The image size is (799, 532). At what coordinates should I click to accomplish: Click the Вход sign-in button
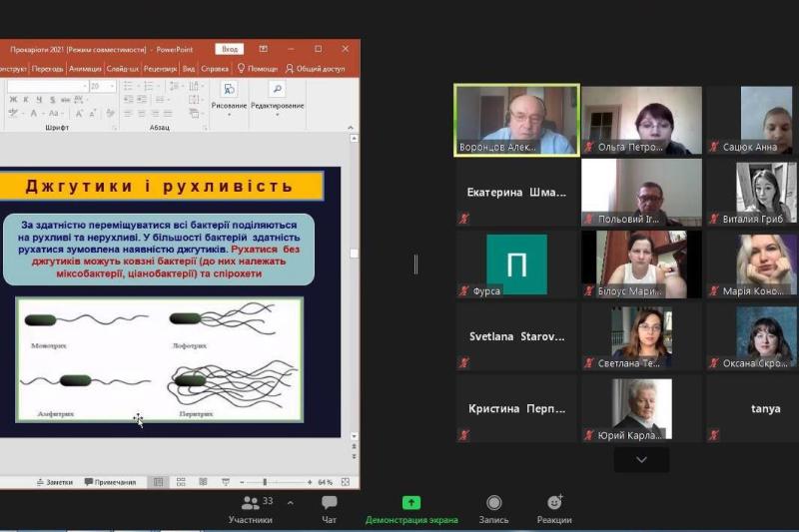click(x=230, y=49)
